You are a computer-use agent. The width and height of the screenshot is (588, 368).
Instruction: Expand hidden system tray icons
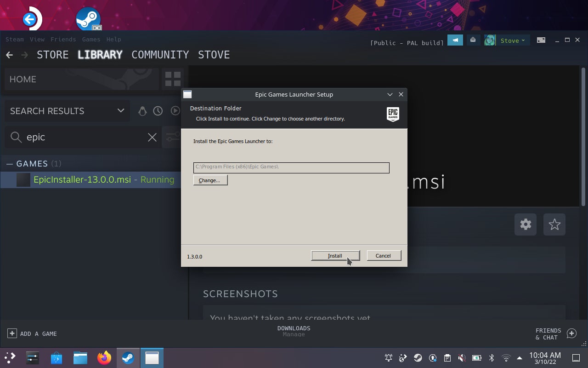point(520,357)
